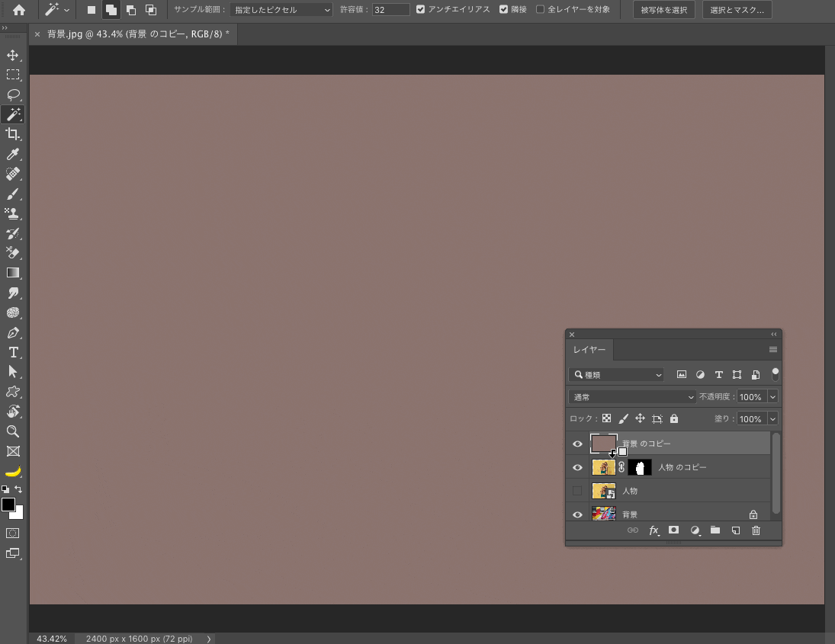Viewport: 835px width, 644px height.
Task: Select the Eraser tool
Action: tap(13, 253)
